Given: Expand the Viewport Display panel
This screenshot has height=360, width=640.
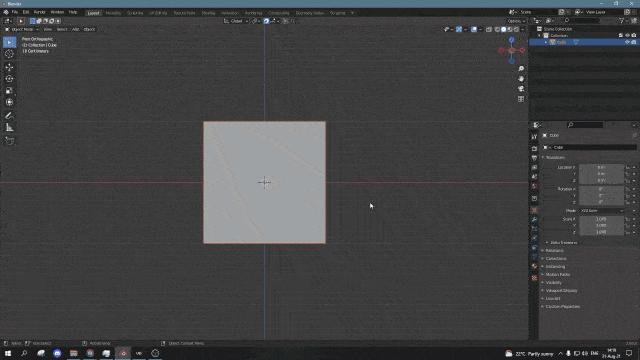Looking at the screenshot, I should (x=560, y=291).
